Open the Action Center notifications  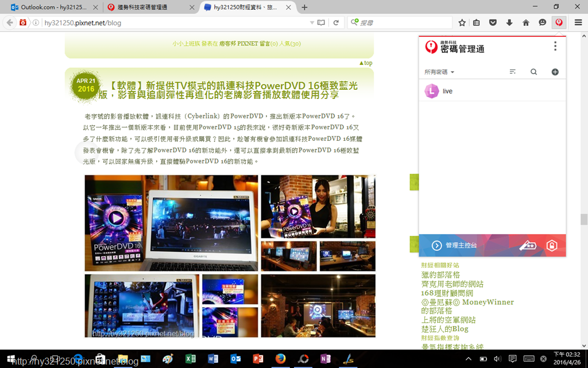512,359
